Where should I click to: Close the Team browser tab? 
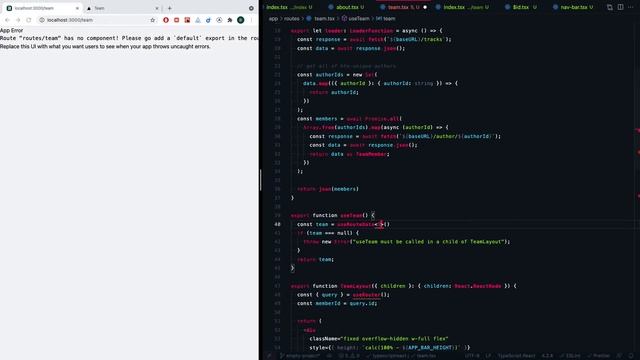157,8
